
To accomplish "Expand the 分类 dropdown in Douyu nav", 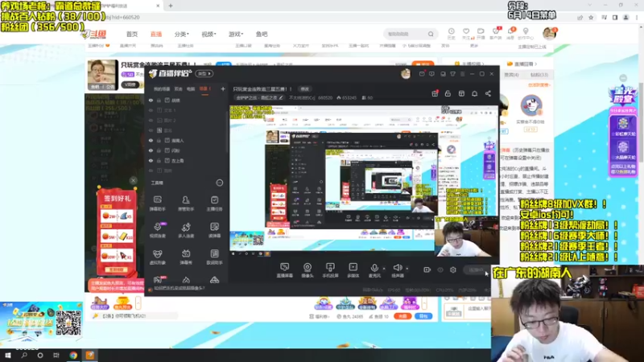I will (x=181, y=34).
